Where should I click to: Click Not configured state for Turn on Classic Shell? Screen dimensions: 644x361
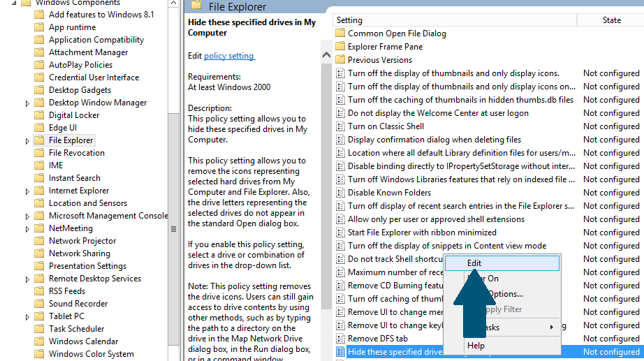[611, 126]
